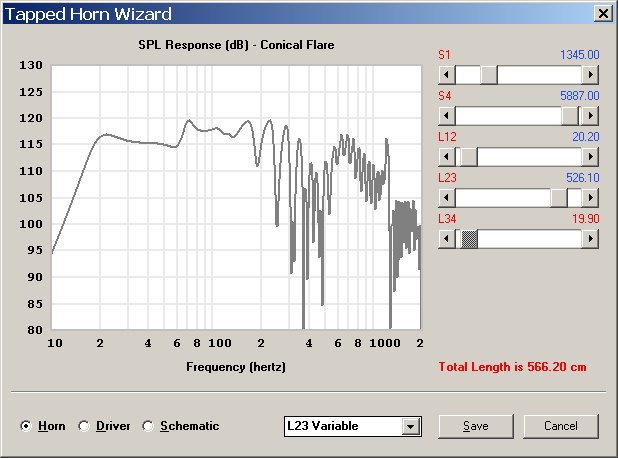This screenshot has width=618, height=458.
Task: Click the S1 label
Action: 445,55
